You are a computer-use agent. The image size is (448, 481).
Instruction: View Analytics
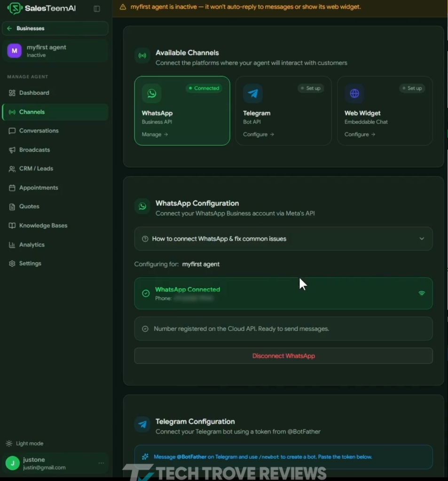(x=55, y=244)
